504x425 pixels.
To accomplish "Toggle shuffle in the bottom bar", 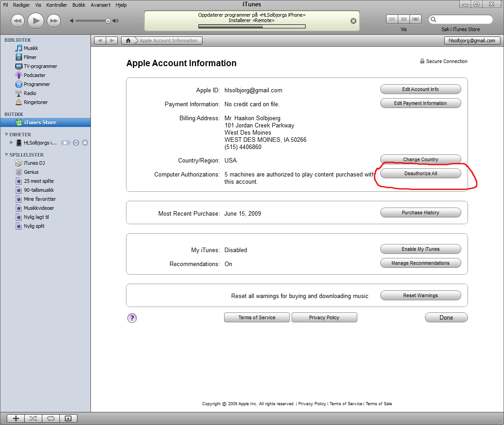I will coord(33,418).
